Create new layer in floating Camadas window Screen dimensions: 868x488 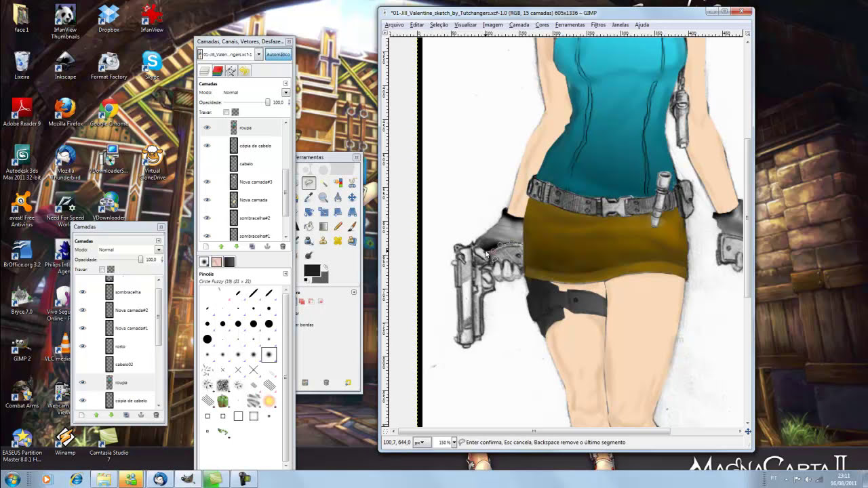point(81,415)
